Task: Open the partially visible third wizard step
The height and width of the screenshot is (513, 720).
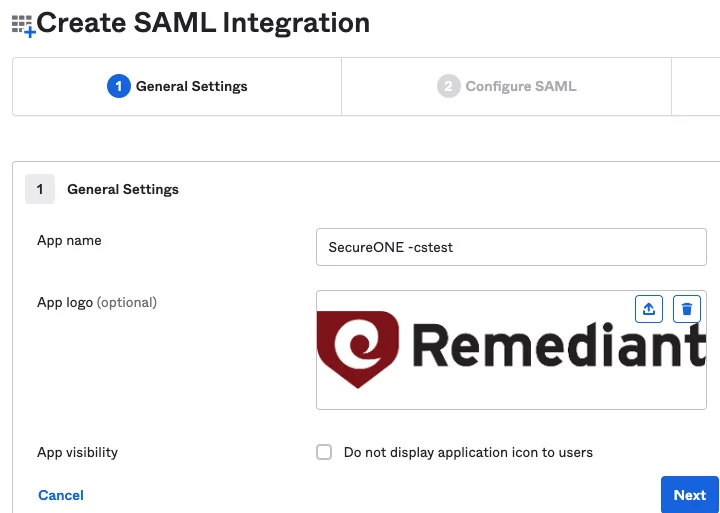Action: pyautogui.click(x=696, y=86)
